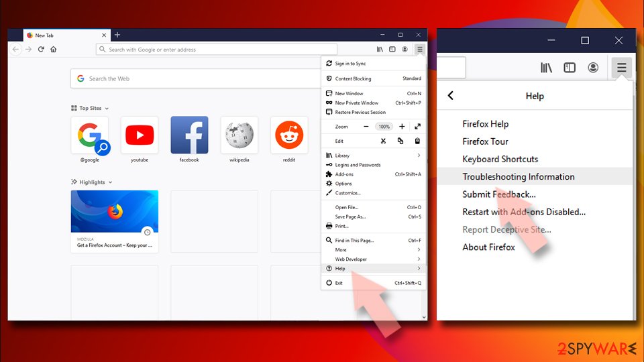
Task: Open Firefox Tour in Help panel
Action: click(x=535, y=141)
